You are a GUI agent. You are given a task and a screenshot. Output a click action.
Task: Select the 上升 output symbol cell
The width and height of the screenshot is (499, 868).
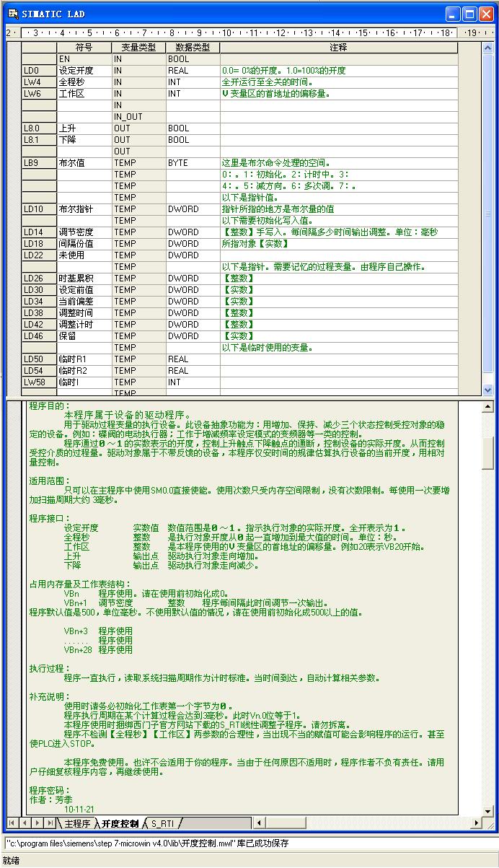pyautogui.click(x=84, y=128)
